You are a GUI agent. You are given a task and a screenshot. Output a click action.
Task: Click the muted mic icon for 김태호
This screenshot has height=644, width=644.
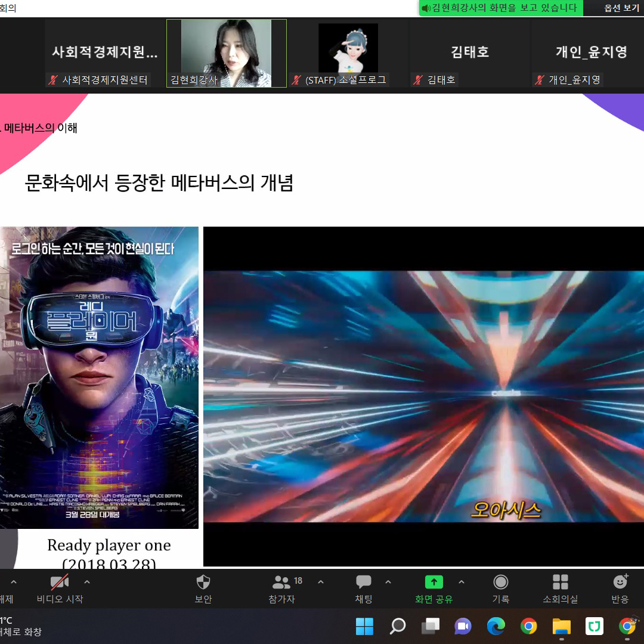tap(418, 80)
